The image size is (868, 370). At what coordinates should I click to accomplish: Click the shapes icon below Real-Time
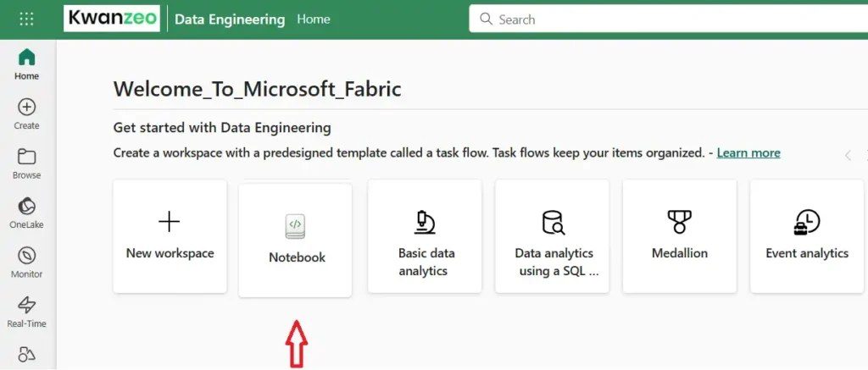(26, 354)
